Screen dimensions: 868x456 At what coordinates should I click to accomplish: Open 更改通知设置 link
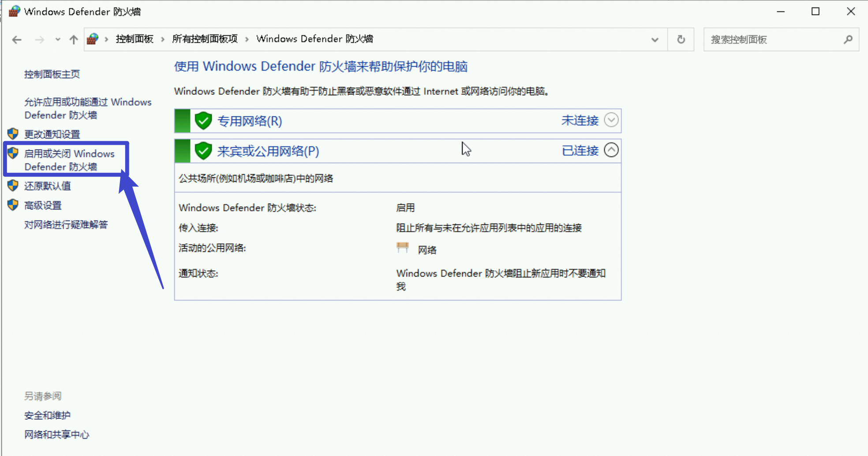[52, 134]
